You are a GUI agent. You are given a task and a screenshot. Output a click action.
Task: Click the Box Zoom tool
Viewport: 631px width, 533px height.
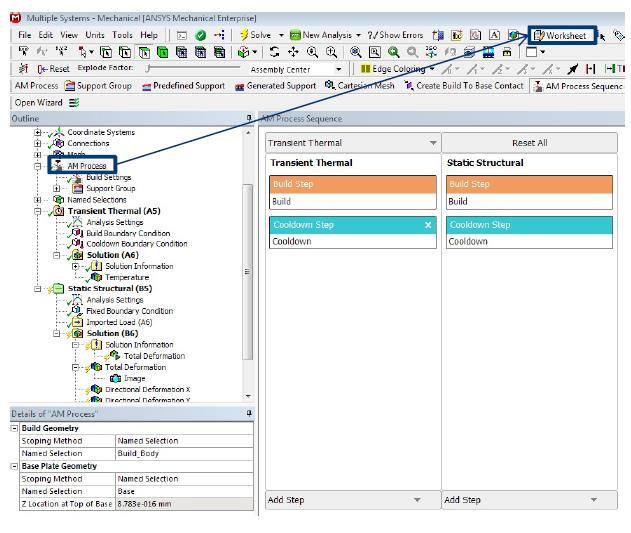coord(375,52)
